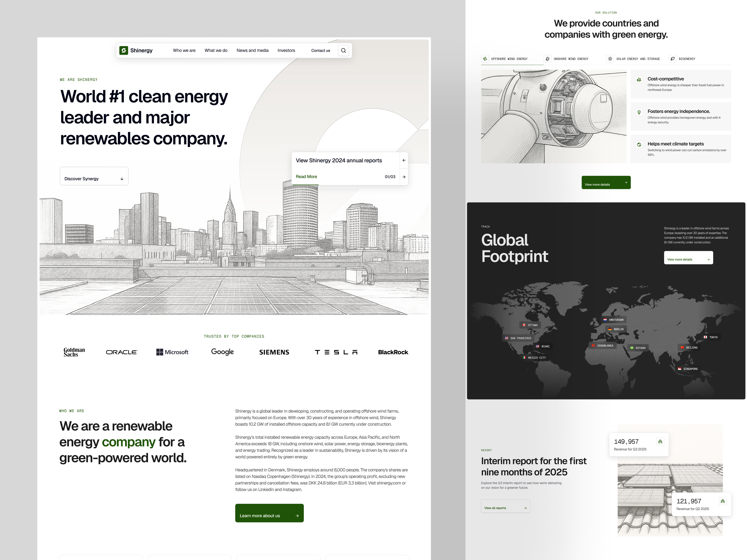The width and height of the screenshot is (747, 560).
Task: Click the offshore wind energy tab icon
Action: [x=485, y=58]
